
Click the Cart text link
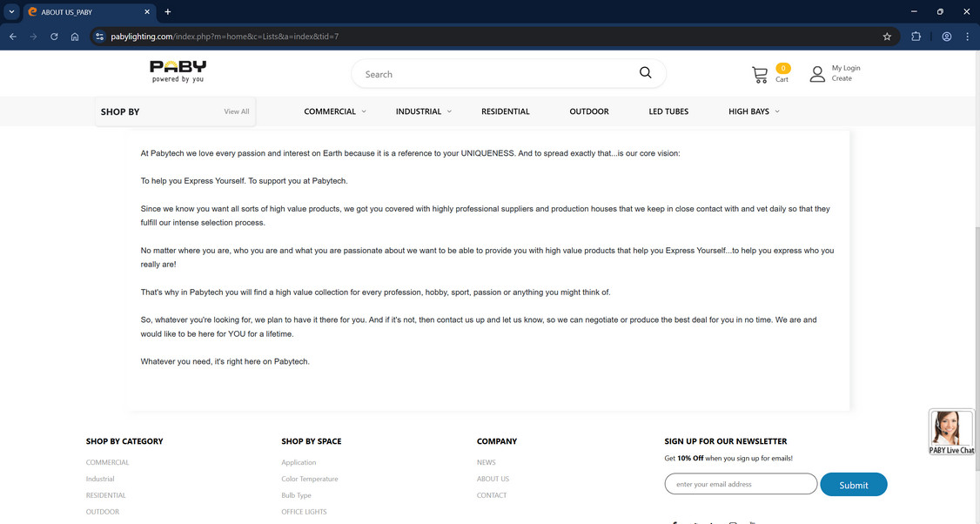pyautogui.click(x=782, y=79)
